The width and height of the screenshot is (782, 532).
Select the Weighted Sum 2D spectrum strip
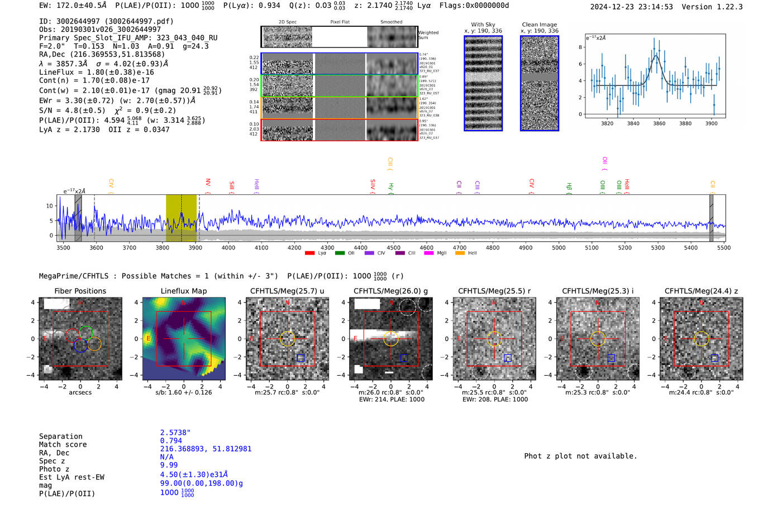[339, 37]
